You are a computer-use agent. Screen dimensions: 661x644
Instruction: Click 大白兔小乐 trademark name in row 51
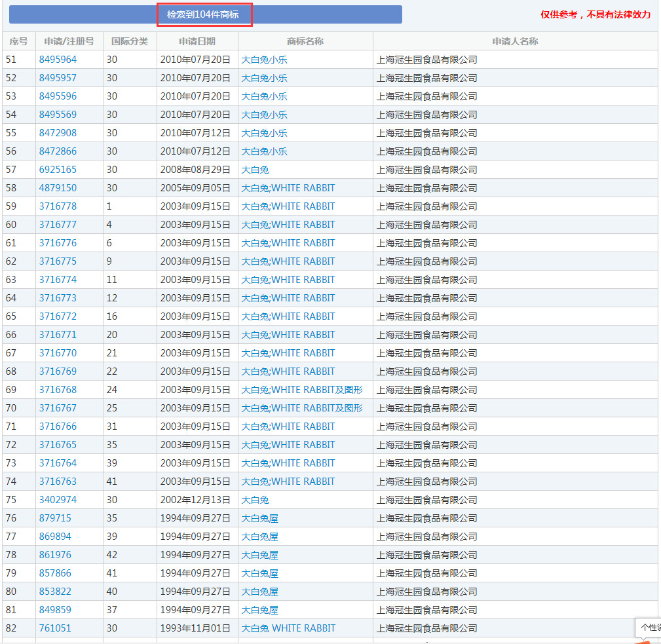[x=264, y=60]
